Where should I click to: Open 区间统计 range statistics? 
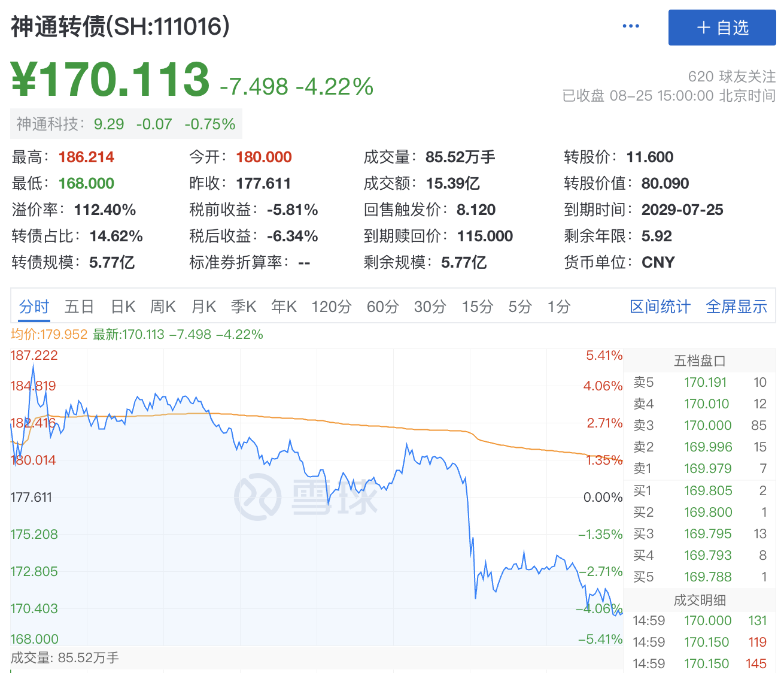click(660, 307)
